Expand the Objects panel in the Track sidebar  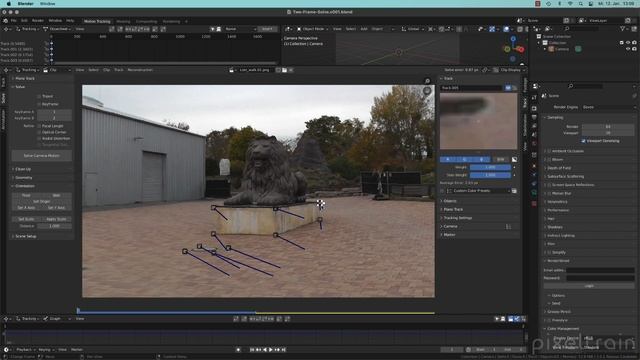[449, 201]
